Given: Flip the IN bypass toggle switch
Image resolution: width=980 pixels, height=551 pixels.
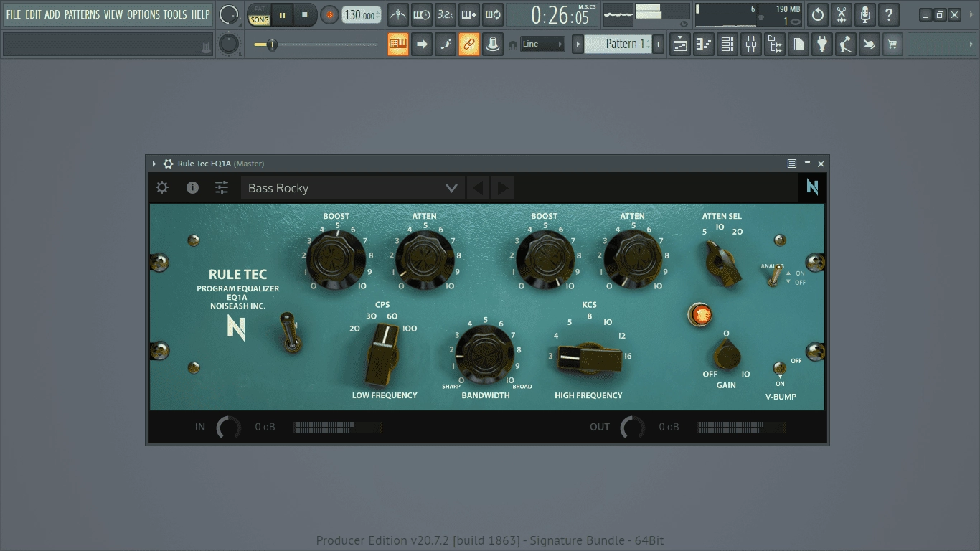Looking at the screenshot, I should tap(290, 334).
